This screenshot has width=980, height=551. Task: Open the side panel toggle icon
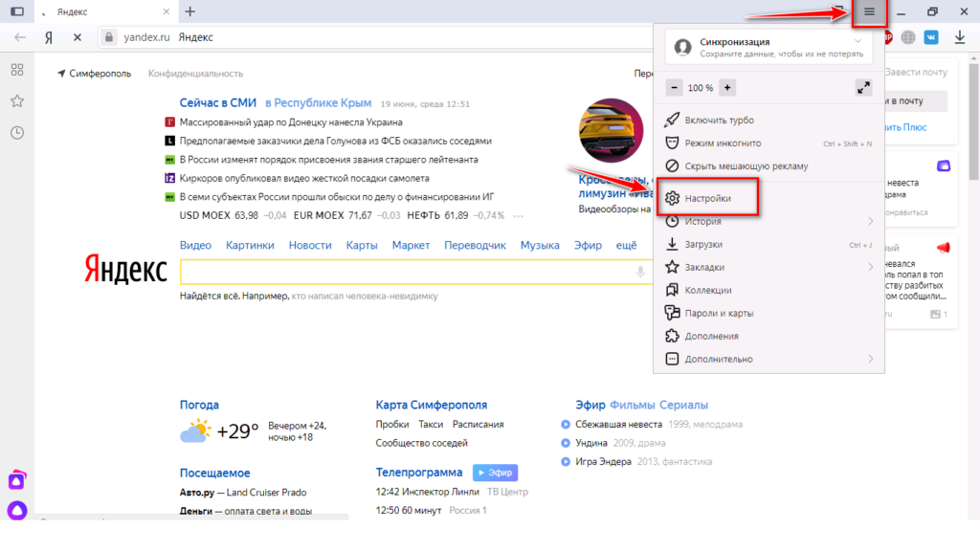[x=17, y=11]
